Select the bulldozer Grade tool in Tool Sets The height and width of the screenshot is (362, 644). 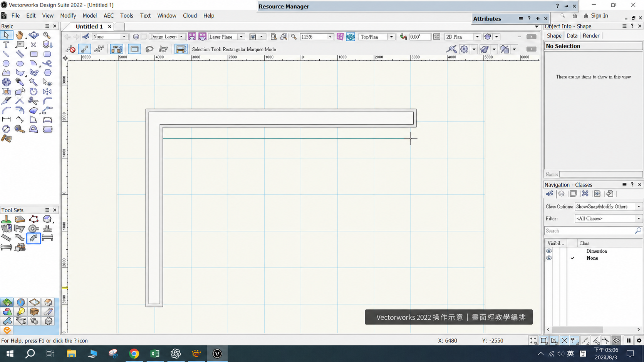point(20,247)
